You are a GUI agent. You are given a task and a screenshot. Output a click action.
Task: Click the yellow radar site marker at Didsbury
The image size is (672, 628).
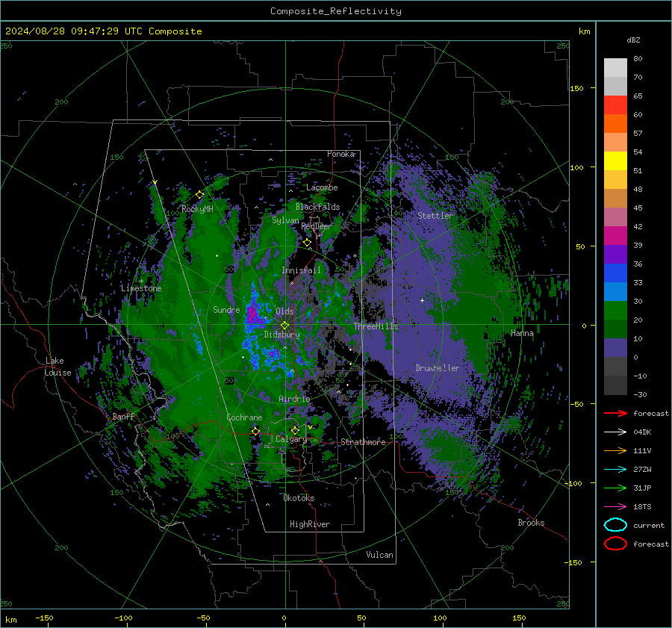[284, 326]
